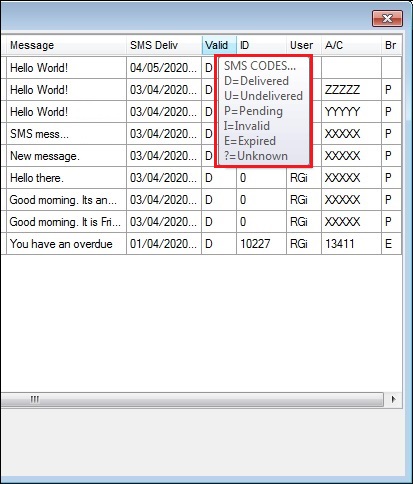Viewport: 413px width, 484px height.
Task: Select the 'Good morning. It is Fri...' cell
Action: (x=66, y=222)
